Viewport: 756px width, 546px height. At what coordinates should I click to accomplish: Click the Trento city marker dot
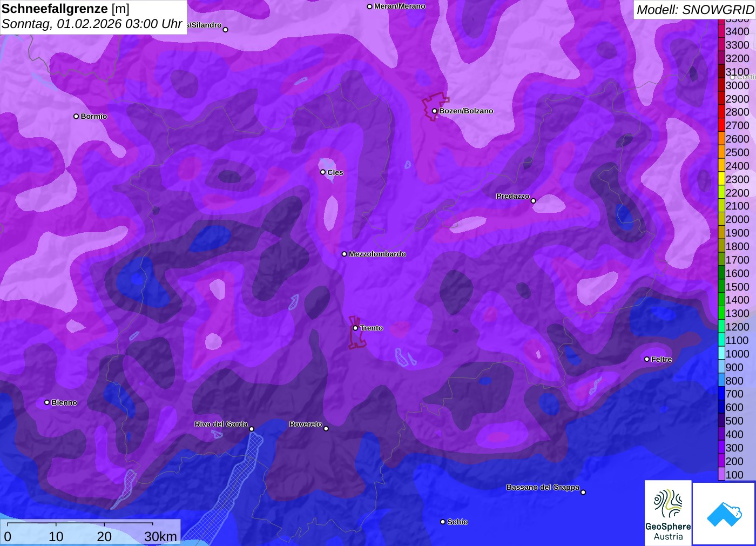(355, 328)
